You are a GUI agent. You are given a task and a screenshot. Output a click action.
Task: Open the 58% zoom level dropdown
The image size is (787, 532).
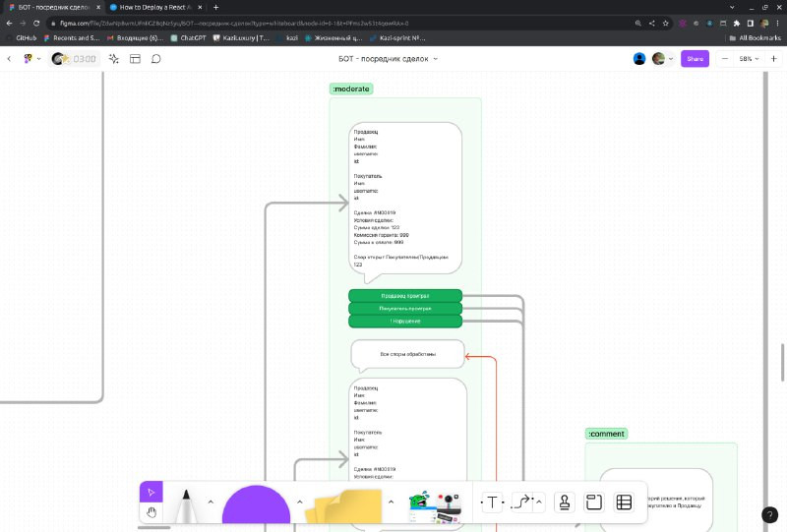[749, 59]
